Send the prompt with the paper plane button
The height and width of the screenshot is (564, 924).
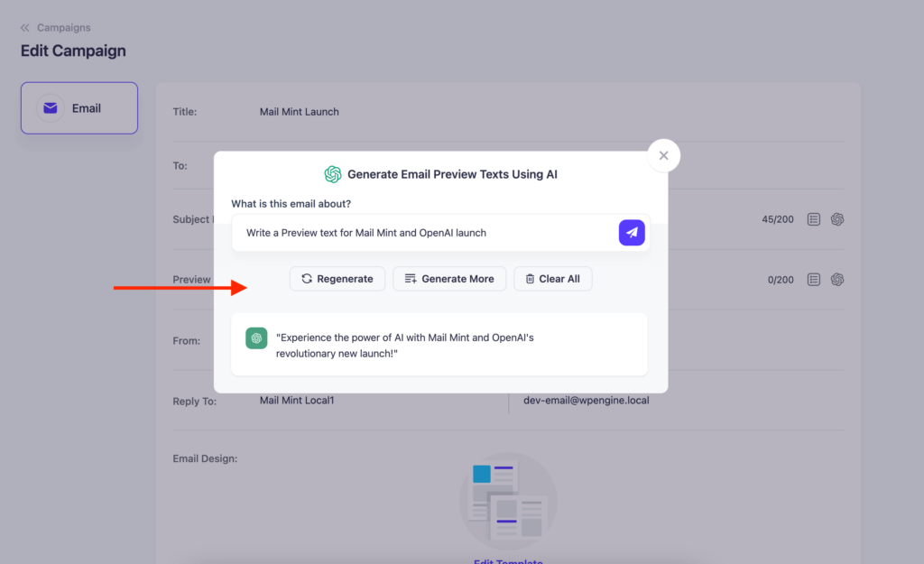(631, 233)
